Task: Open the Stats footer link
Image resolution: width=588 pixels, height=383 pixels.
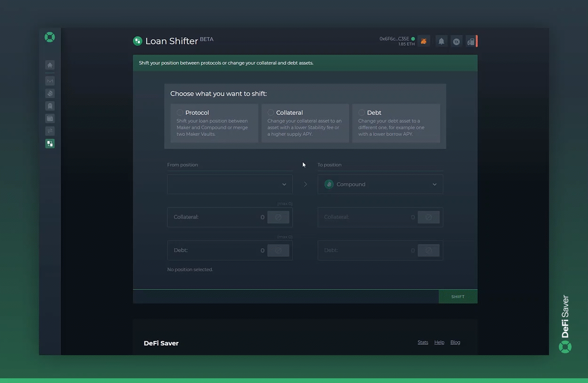Action: (423, 342)
